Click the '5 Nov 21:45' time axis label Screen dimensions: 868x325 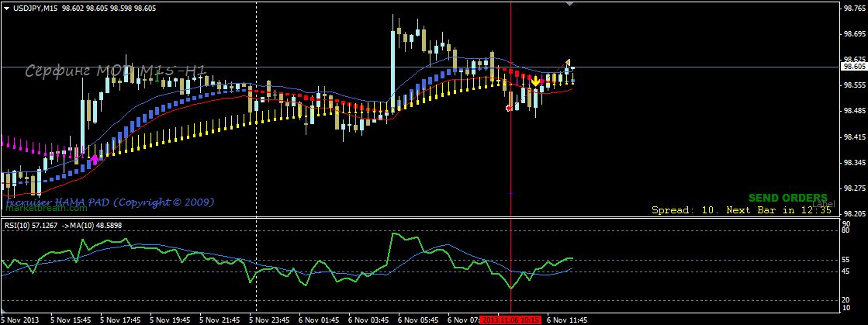(220, 320)
